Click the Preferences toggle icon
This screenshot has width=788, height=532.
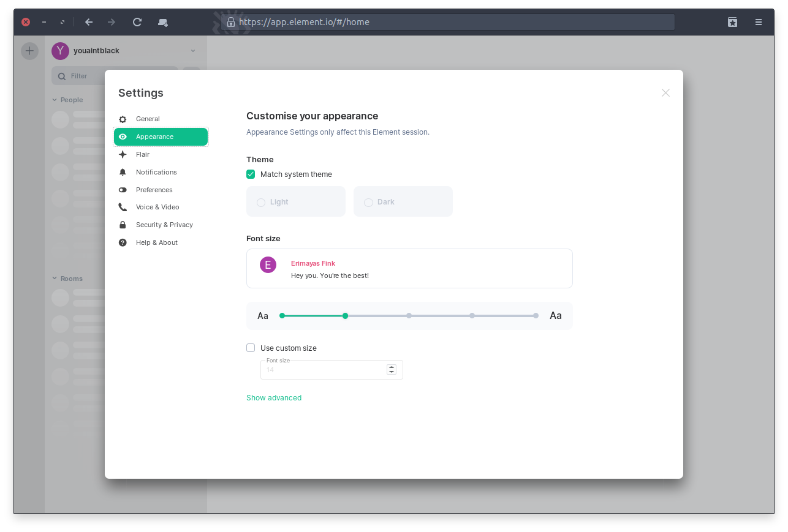tap(123, 190)
